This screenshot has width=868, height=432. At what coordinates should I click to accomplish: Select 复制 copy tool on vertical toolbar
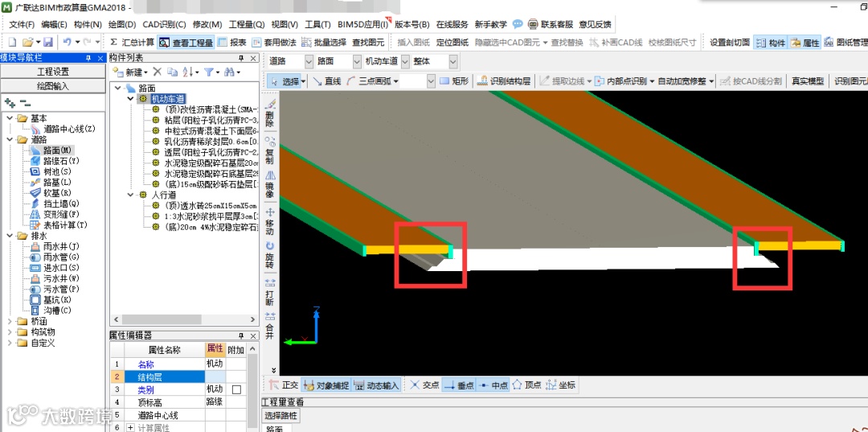[x=270, y=150]
